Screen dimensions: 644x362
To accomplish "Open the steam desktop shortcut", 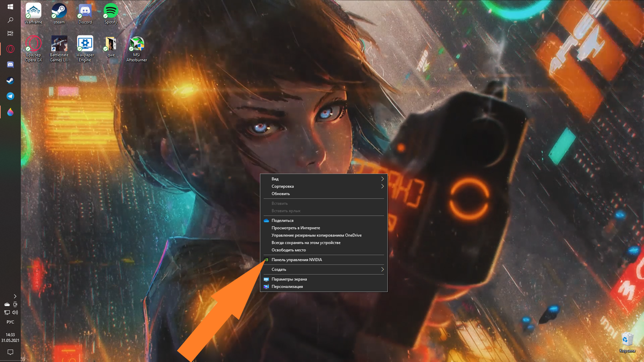I will point(59,13).
